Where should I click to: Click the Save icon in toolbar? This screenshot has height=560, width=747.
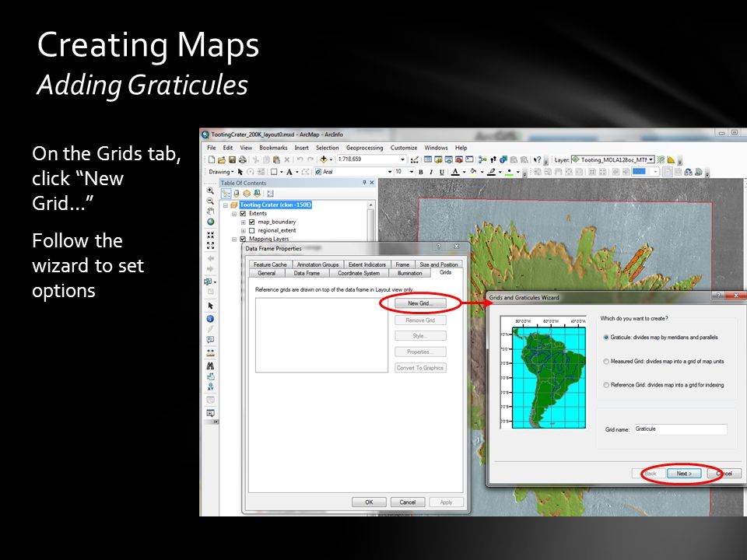pyautogui.click(x=232, y=159)
